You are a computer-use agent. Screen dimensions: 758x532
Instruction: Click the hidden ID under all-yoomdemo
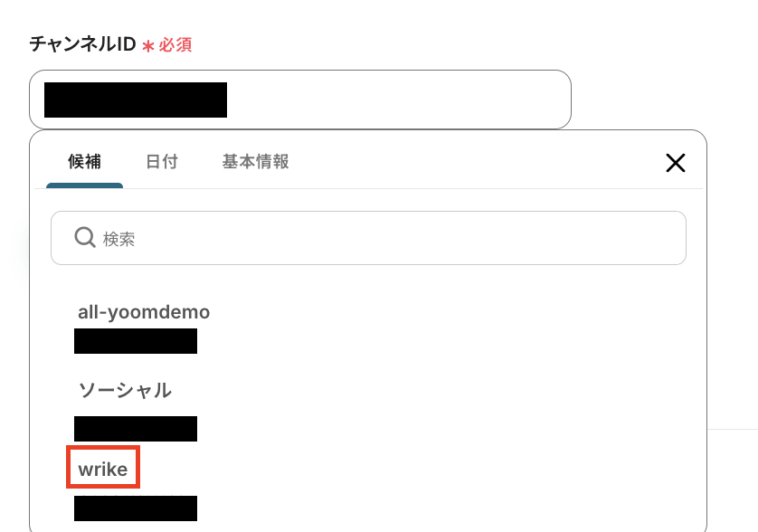[x=136, y=341]
